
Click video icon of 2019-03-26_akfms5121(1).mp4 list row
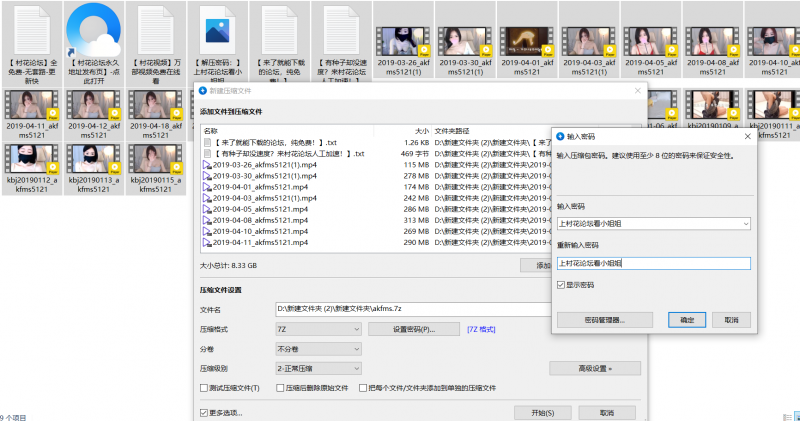(207, 165)
